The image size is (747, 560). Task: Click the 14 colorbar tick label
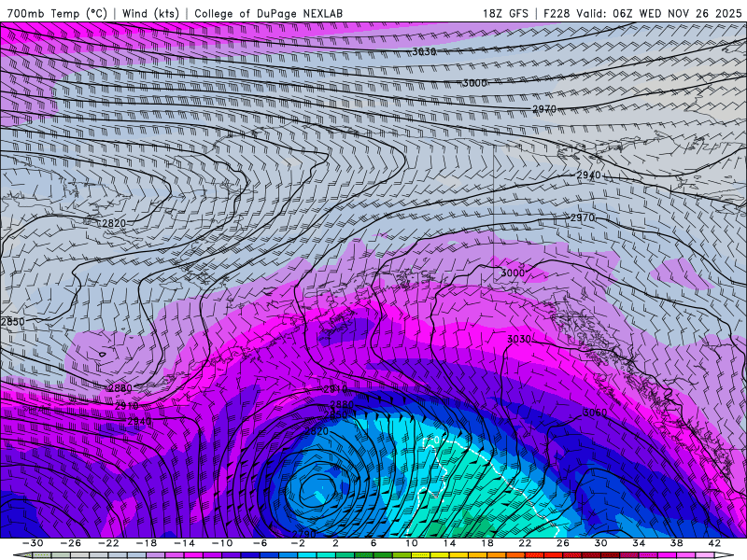click(x=449, y=543)
